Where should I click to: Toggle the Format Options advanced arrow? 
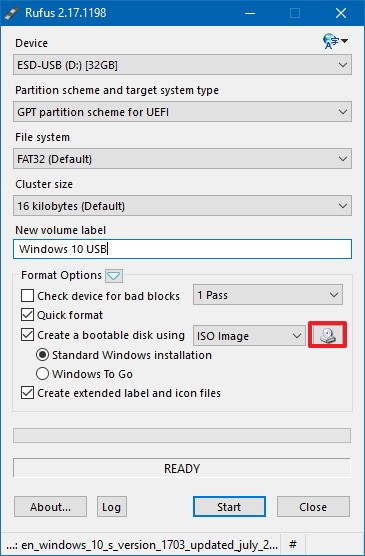pos(114,276)
